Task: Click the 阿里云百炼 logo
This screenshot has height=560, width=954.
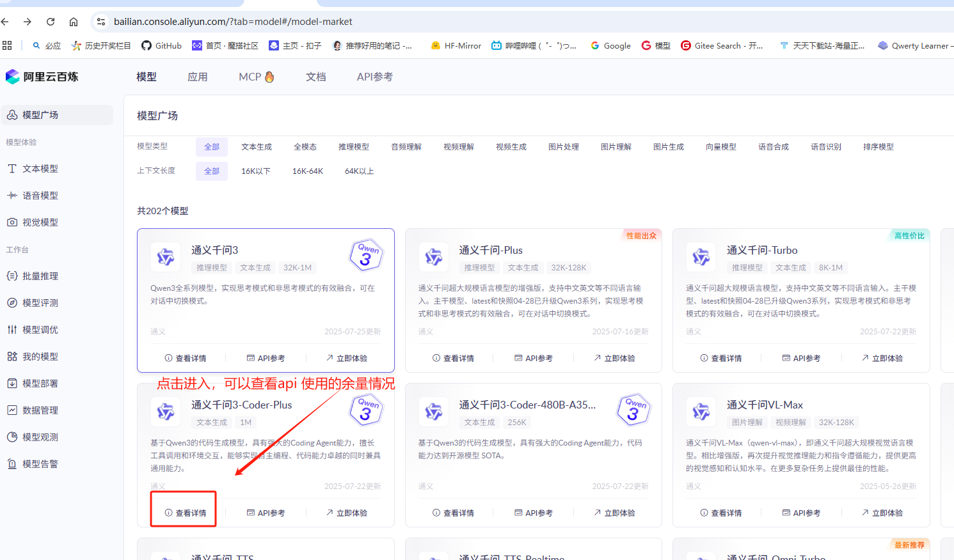Action: click(x=42, y=77)
